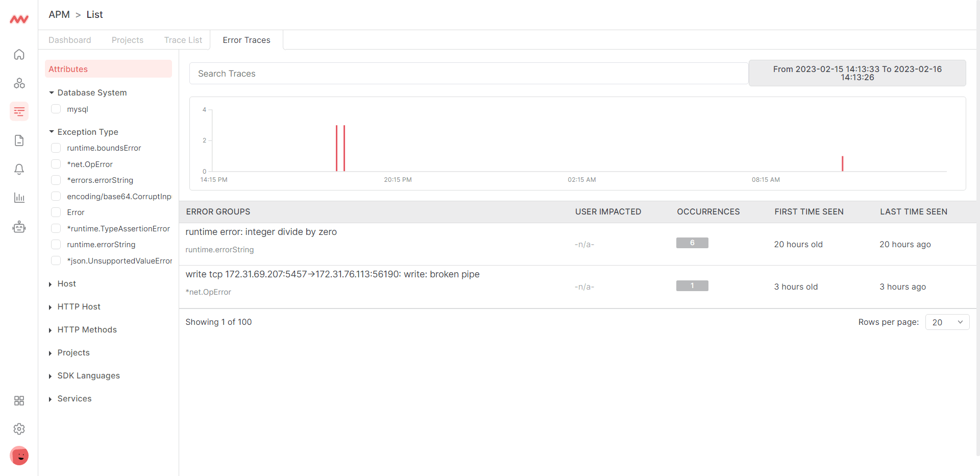The image size is (980, 476).
Task: Click the List breadcrumb text
Action: 94,14
